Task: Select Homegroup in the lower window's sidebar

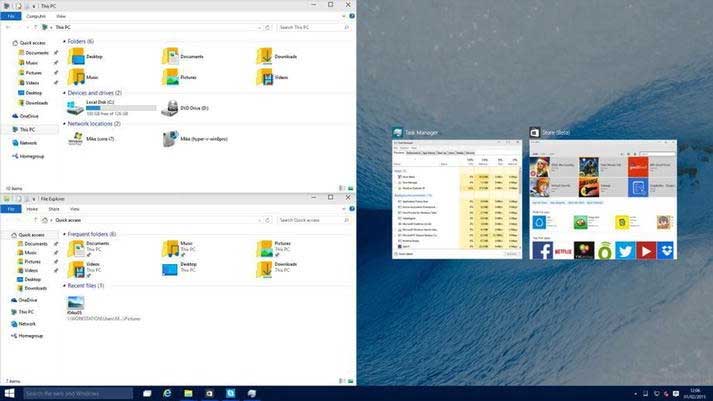Action: pos(30,335)
